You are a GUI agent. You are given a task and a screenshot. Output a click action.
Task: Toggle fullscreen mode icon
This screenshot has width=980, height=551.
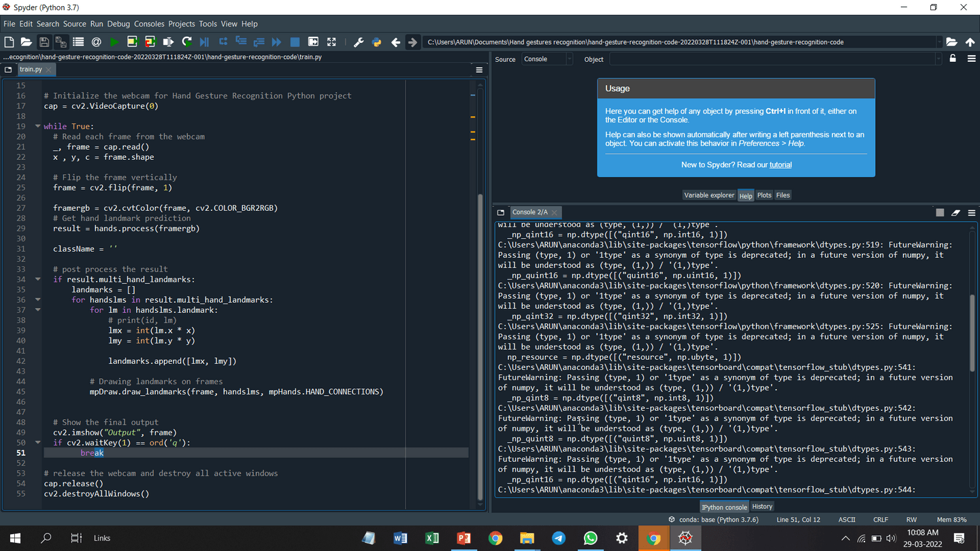pyautogui.click(x=331, y=42)
